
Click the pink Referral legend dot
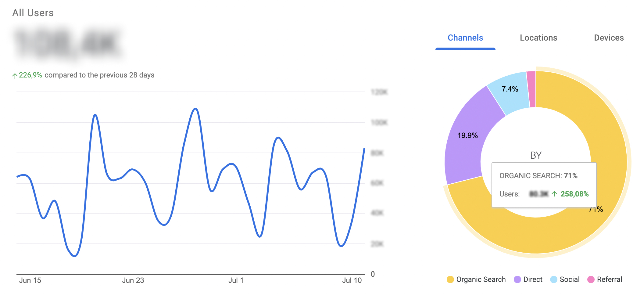[591, 279]
